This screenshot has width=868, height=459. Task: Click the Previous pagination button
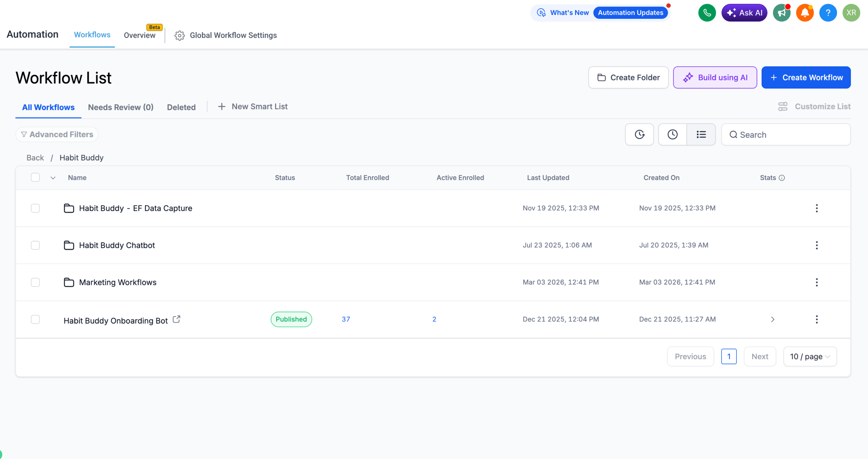coord(690,356)
